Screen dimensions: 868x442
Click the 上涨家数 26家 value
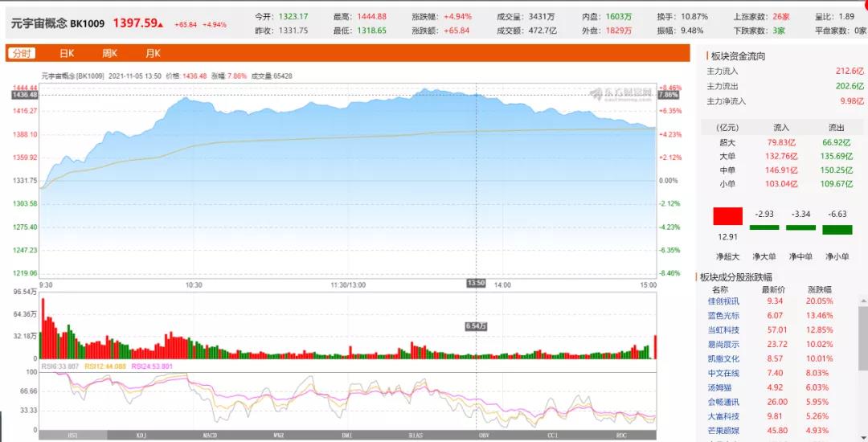pyautogui.click(x=781, y=17)
